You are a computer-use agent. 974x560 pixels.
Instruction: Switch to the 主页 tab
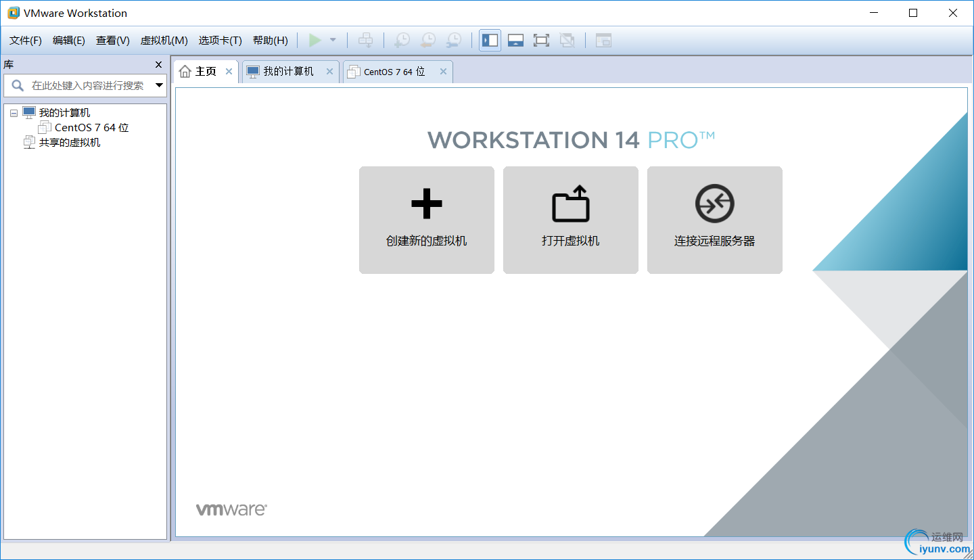click(x=206, y=72)
